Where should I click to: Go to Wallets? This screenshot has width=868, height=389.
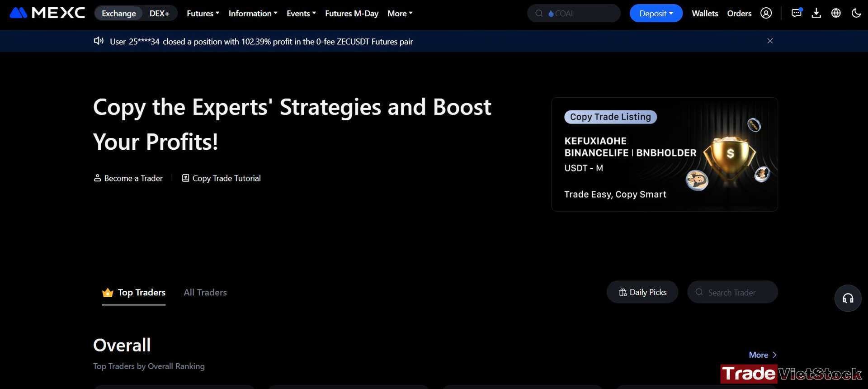point(705,14)
